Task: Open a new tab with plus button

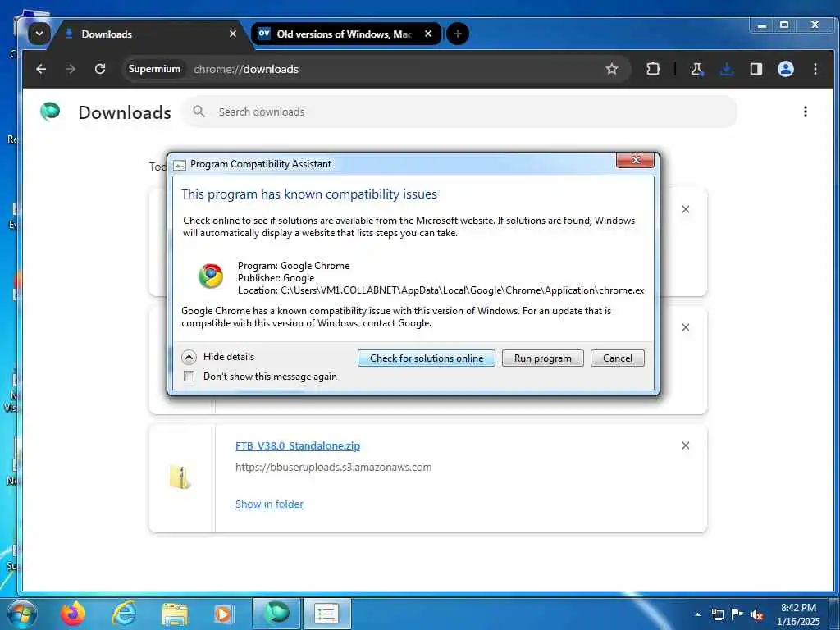Action: point(458,34)
